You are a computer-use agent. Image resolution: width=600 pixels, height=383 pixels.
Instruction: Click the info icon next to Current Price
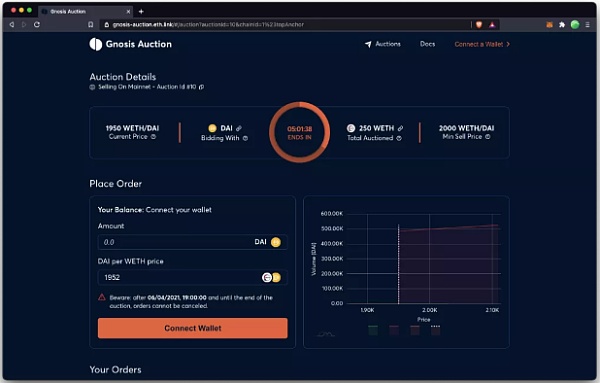(x=153, y=137)
